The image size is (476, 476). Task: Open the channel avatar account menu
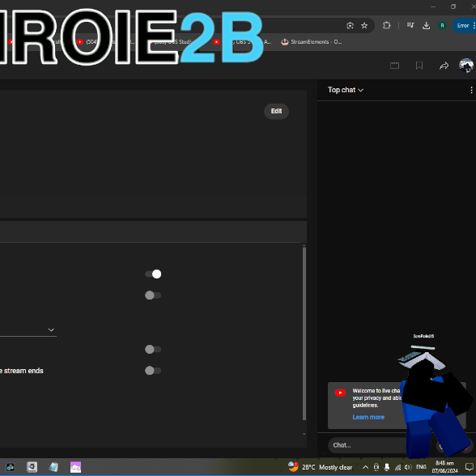[x=466, y=65]
